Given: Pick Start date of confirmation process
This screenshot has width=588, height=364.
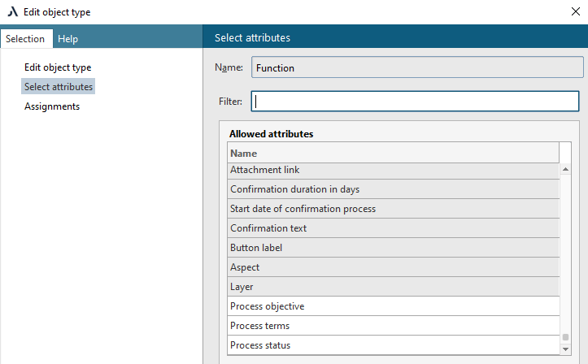Looking at the screenshot, I should (393, 209).
